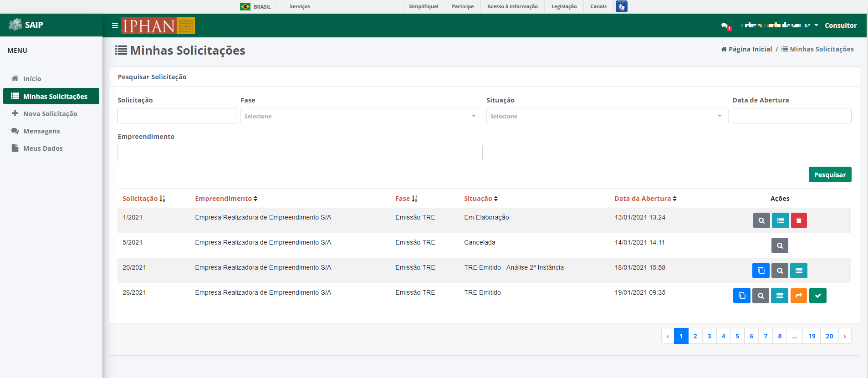Jump to last page 20
Viewport: 868px width, 378px height.
(x=829, y=336)
